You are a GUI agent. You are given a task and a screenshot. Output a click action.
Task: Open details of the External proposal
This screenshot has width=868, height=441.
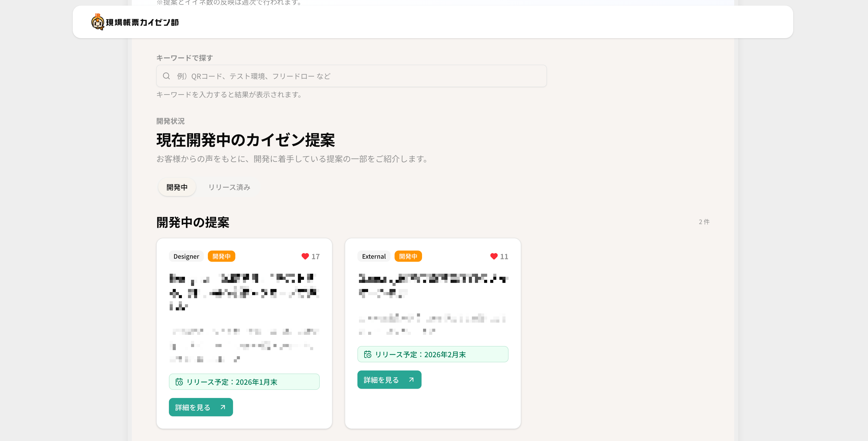point(389,380)
